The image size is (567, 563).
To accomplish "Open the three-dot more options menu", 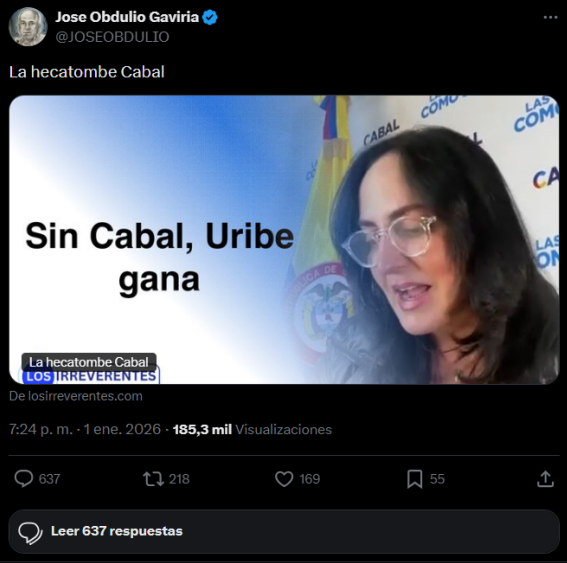I will (x=550, y=17).
